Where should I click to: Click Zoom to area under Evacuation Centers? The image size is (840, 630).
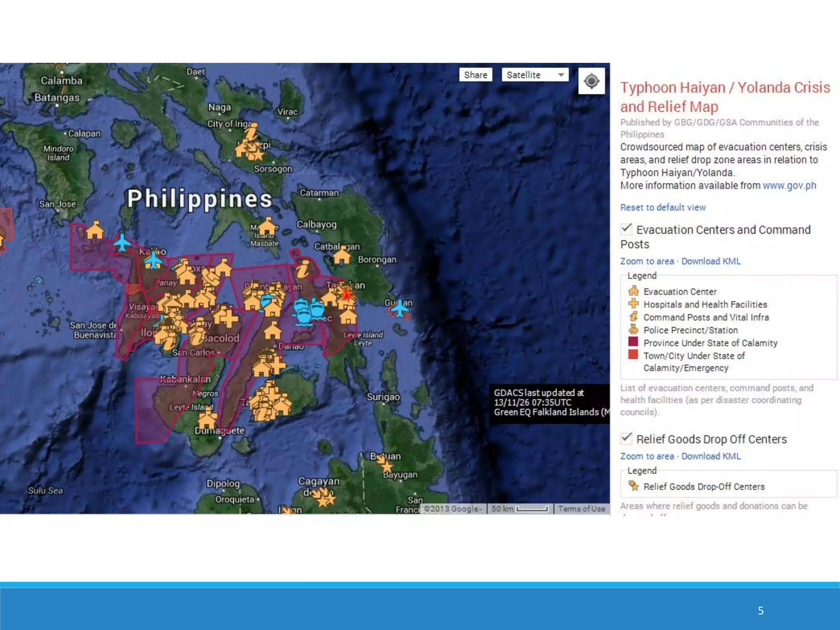tap(647, 261)
